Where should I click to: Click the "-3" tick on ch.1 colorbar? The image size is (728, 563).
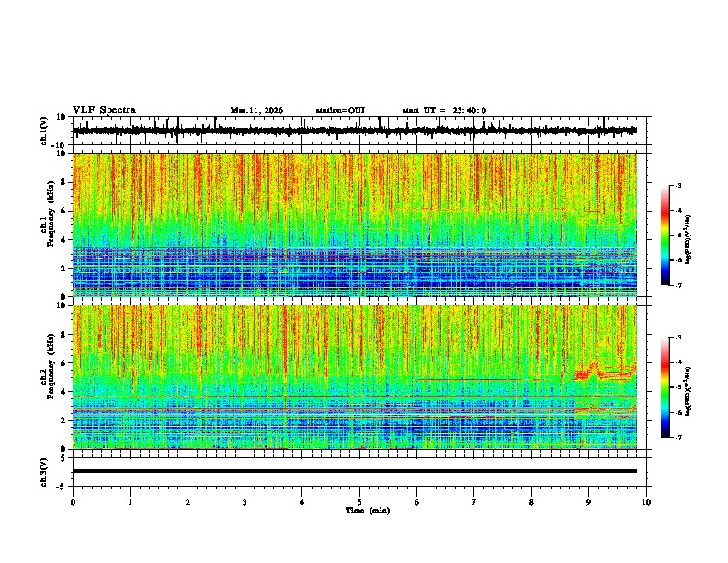[x=677, y=185]
